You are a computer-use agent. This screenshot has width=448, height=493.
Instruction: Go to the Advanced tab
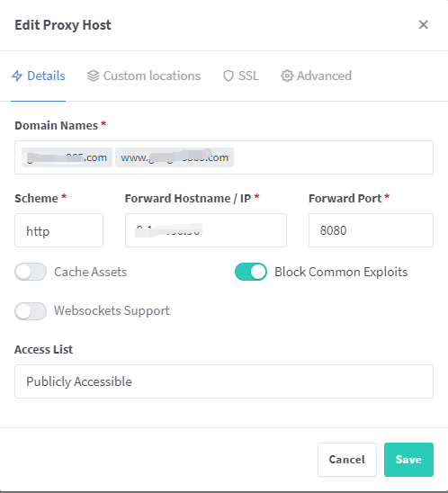coord(317,76)
